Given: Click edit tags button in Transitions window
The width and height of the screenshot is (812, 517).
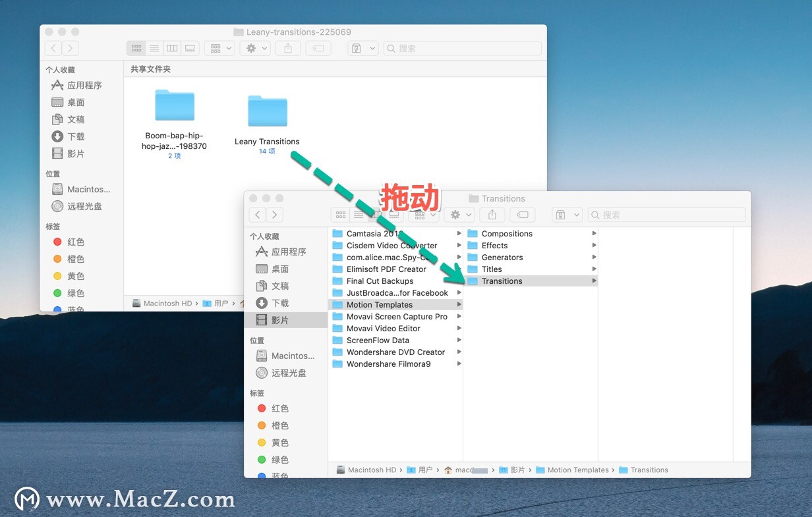Looking at the screenshot, I should pos(523,215).
